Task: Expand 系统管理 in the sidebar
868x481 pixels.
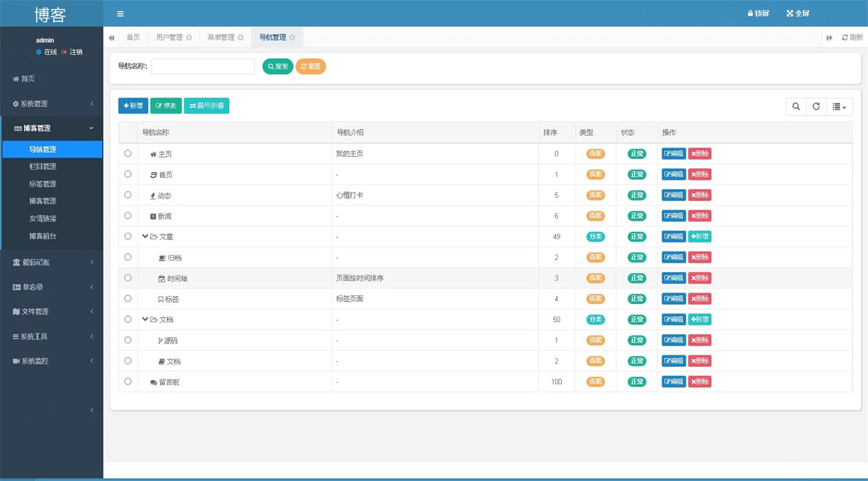Action: point(52,104)
